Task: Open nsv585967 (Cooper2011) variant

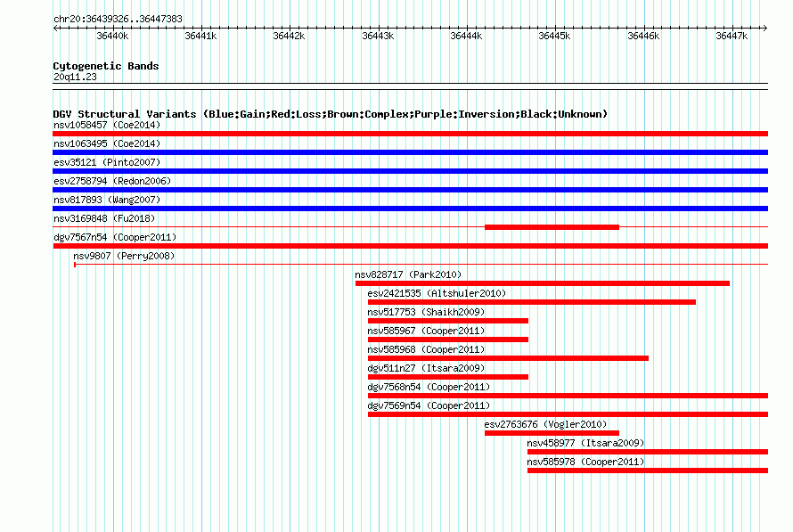Action: tap(426, 331)
